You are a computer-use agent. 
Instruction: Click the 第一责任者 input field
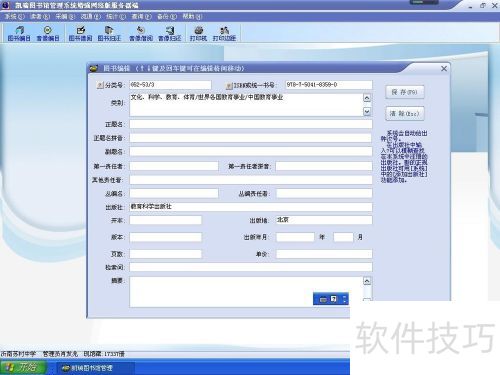pyautogui.click(x=174, y=166)
